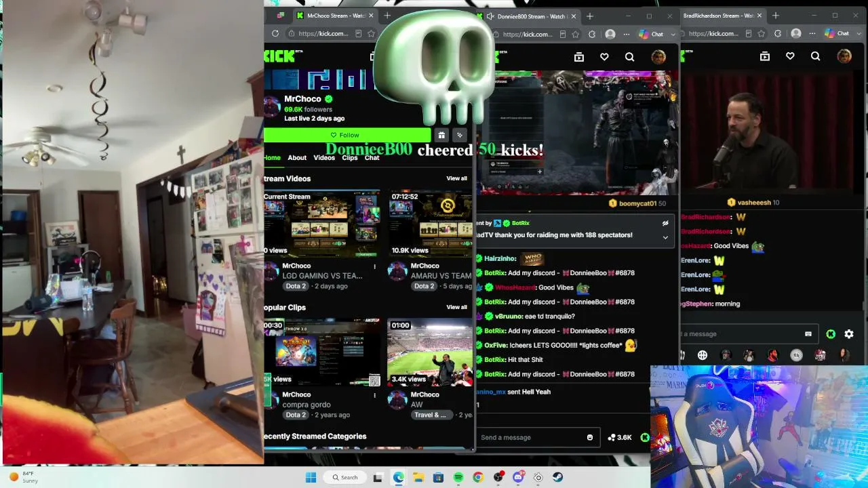Open the weather widget showing 84°F Sunny

(24, 477)
